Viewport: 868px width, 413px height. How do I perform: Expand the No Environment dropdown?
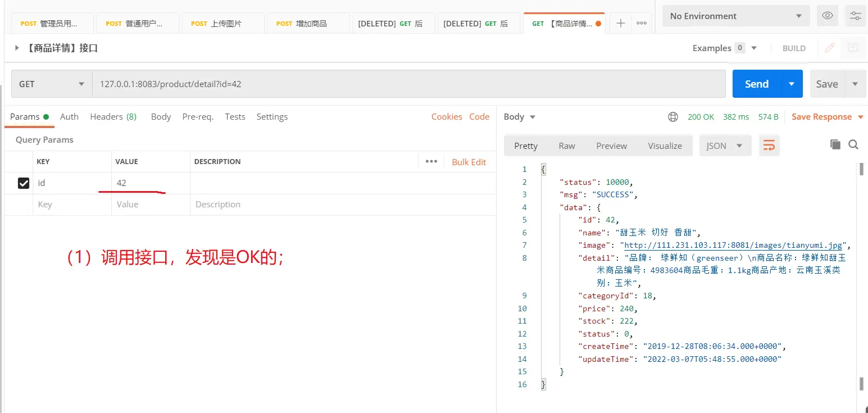[736, 16]
